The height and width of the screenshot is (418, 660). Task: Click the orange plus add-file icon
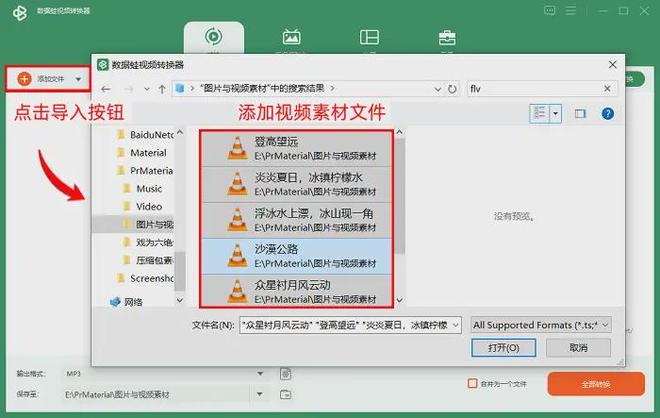(24, 79)
